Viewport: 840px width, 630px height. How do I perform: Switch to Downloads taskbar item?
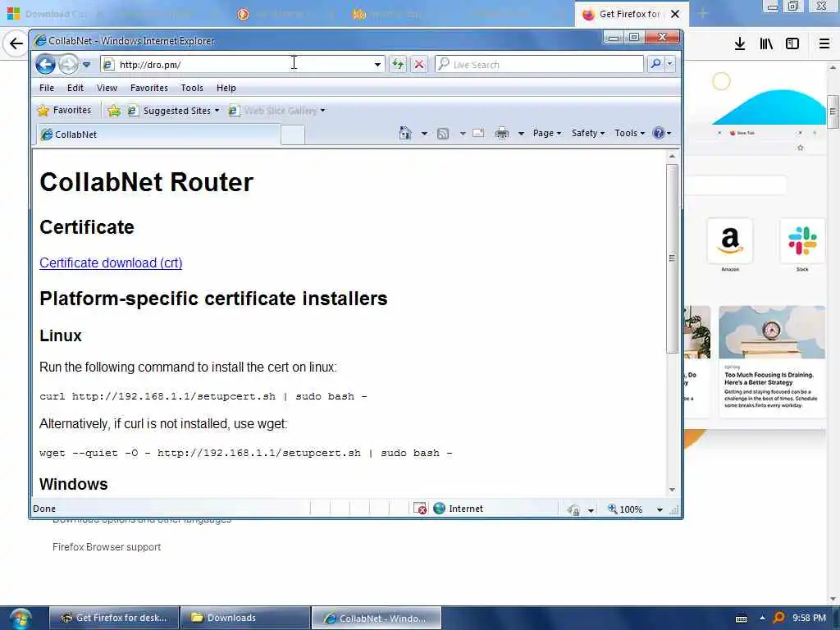click(245, 618)
